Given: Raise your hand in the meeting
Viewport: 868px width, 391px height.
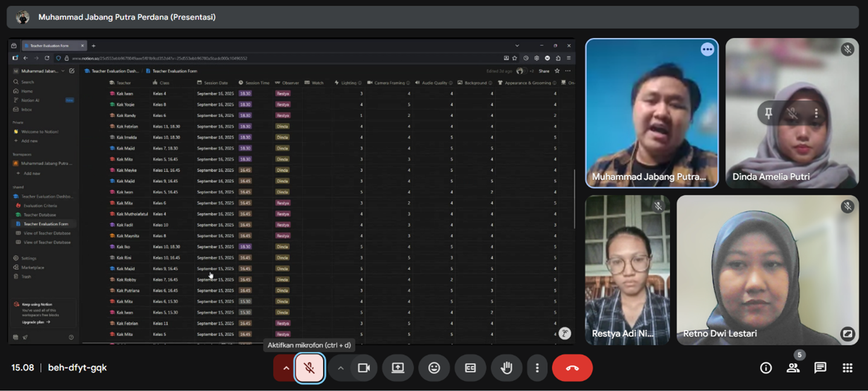Looking at the screenshot, I should click(x=506, y=368).
